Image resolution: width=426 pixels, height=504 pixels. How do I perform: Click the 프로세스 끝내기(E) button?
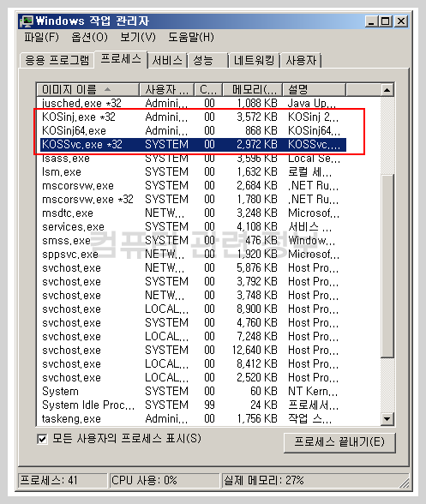tap(339, 442)
